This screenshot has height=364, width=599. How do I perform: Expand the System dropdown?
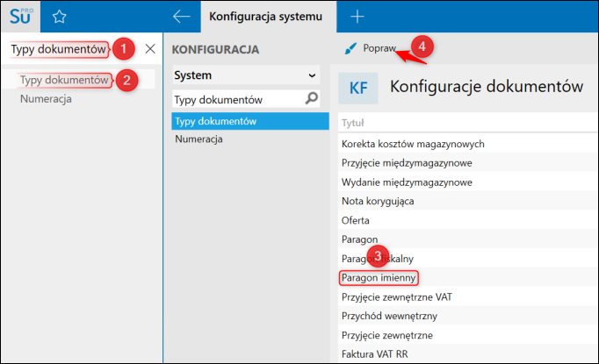312,76
